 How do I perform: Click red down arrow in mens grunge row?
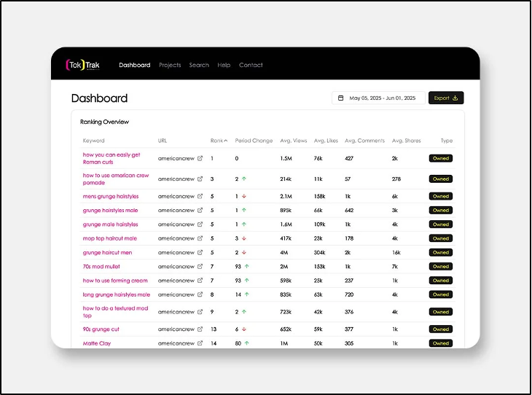pyautogui.click(x=244, y=196)
